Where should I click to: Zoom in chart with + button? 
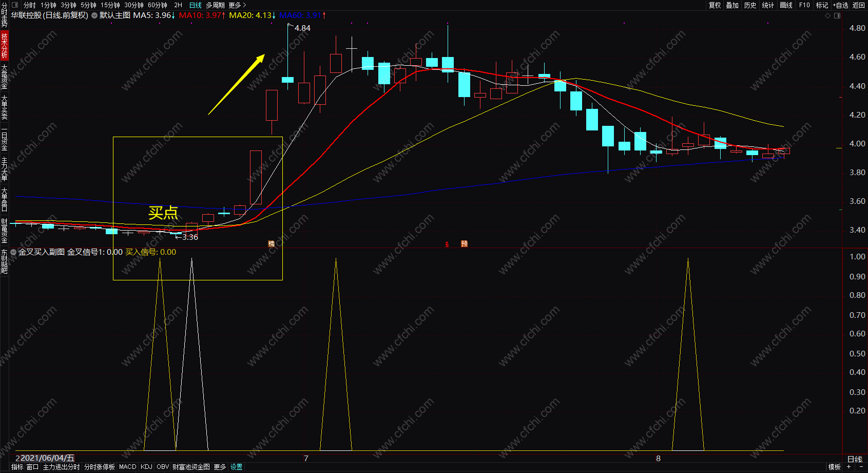848,467
